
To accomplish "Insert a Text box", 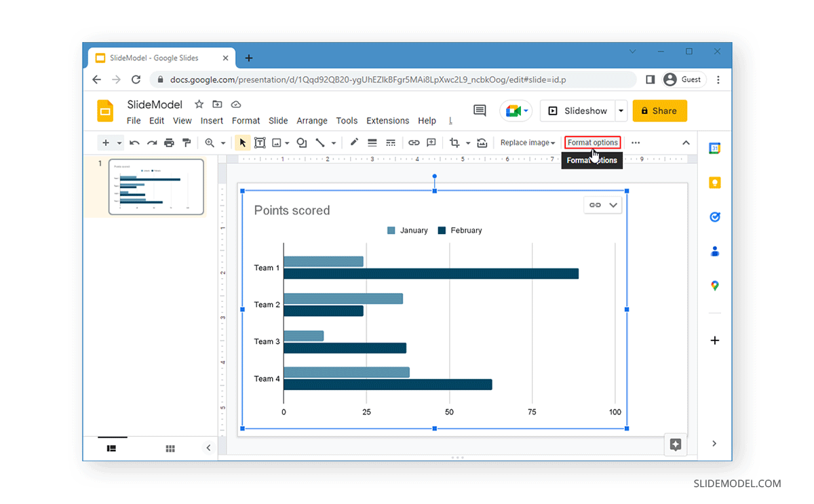I will [x=260, y=143].
